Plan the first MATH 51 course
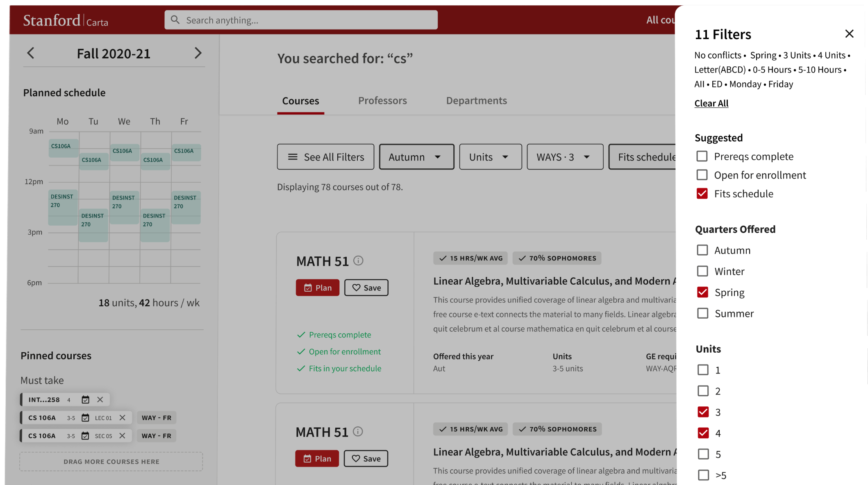The width and height of the screenshot is (868, 485). point(318,288)
